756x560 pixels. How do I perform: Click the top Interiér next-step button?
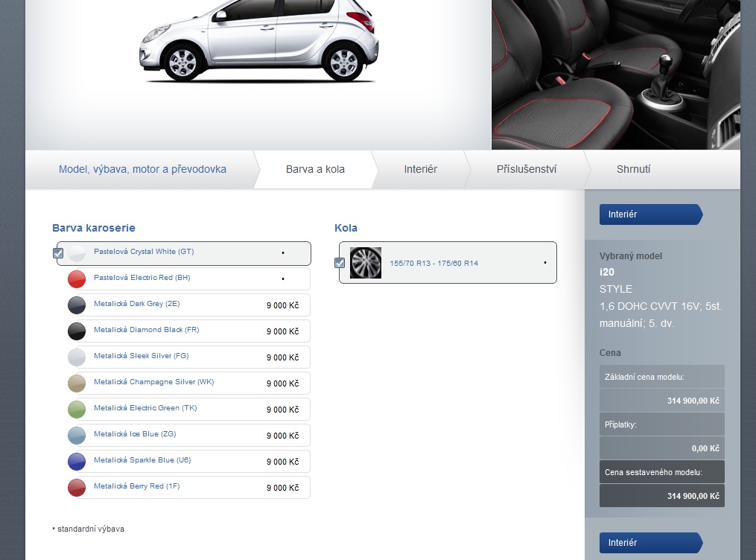[649, 214]
